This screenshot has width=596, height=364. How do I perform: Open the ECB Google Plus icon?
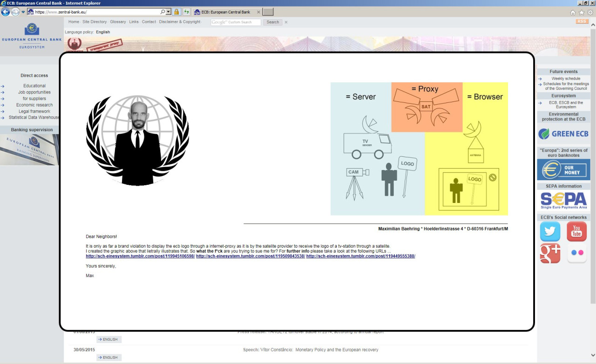coord(550,253)
